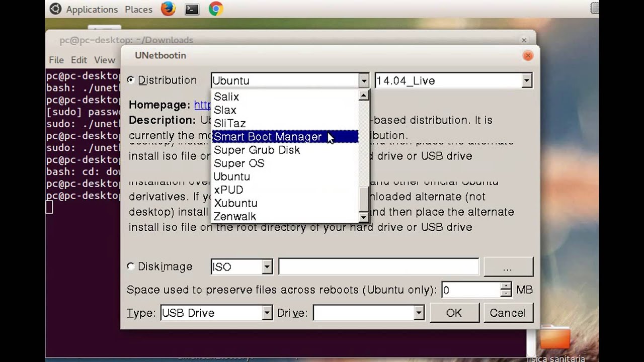Image resolution: width=644 pixels, height=362 pixels.
Task: Open the terminal View menu
Action: [x=105, y=60]
